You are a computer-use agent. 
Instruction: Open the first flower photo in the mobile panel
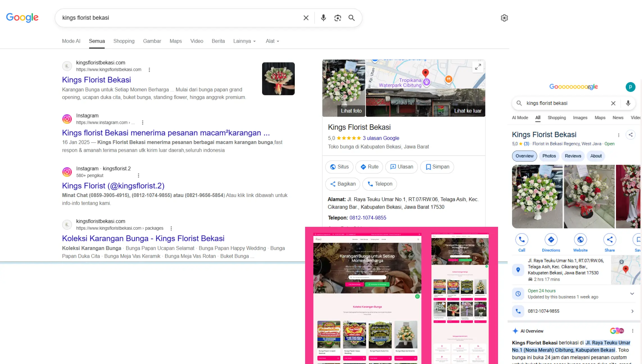(537, 196)
